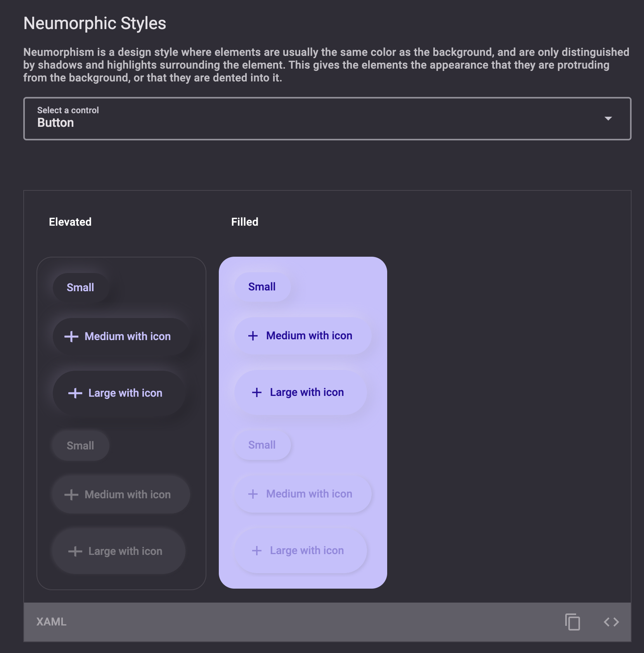This screenshot has height=653, width=644.
Task: Click plus icon on Filled Large button
Action: click(x=257, y=392)
